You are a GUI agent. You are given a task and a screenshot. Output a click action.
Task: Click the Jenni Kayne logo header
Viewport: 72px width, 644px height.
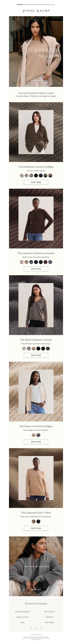[x=36, y=11]
